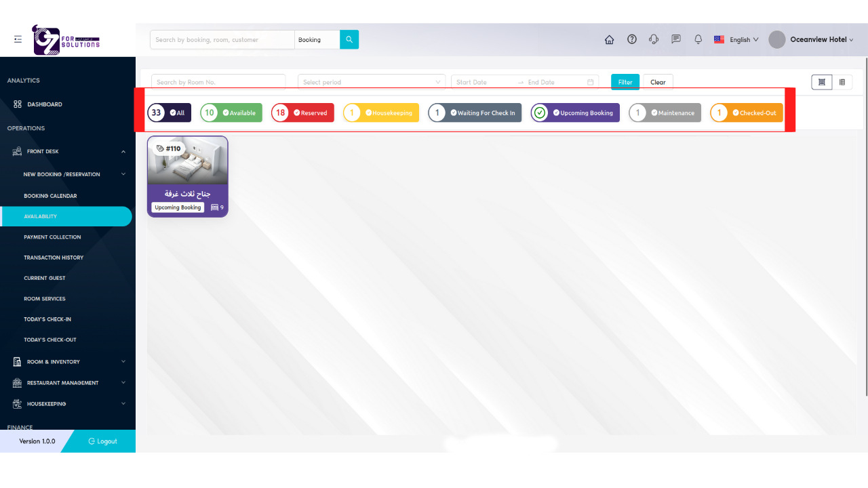Click the Clear button
The height and width of the screenshot is (488, 868).
(658, 82)
